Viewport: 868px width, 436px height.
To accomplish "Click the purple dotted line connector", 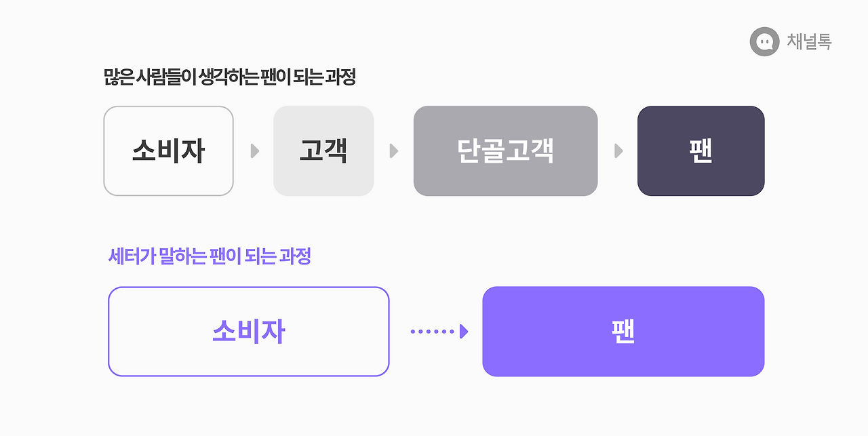I will [x=433, y=332].
